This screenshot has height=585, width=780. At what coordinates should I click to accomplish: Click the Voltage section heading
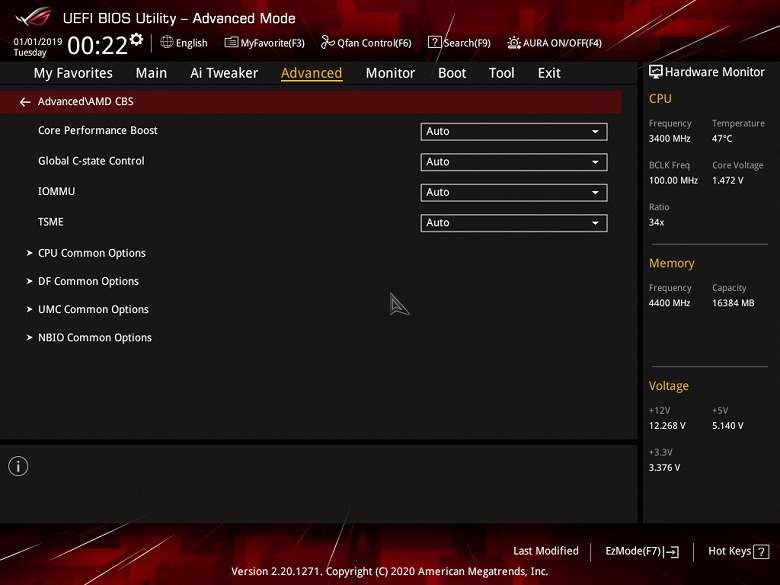tap(669, 386)
